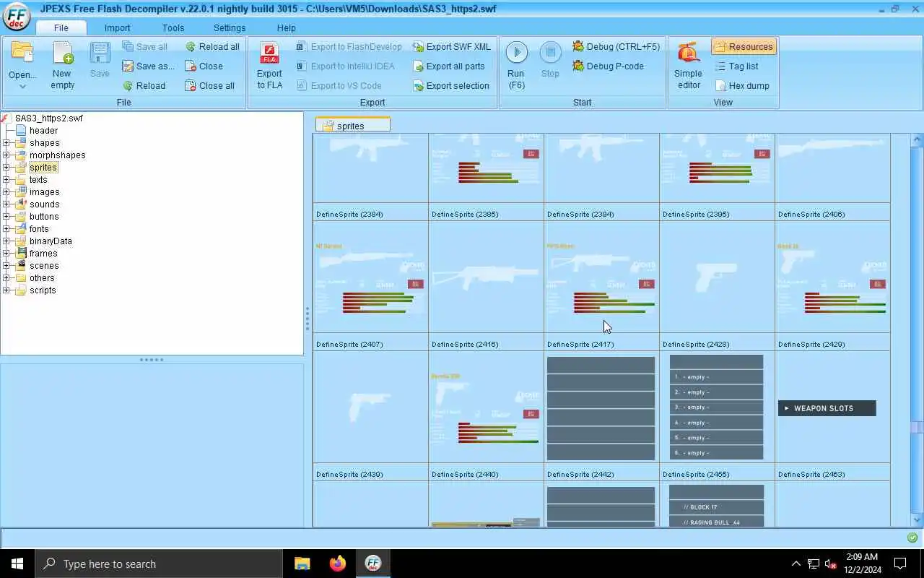
Task: Click the scrollbar down arrow
Action: (918, 519)
